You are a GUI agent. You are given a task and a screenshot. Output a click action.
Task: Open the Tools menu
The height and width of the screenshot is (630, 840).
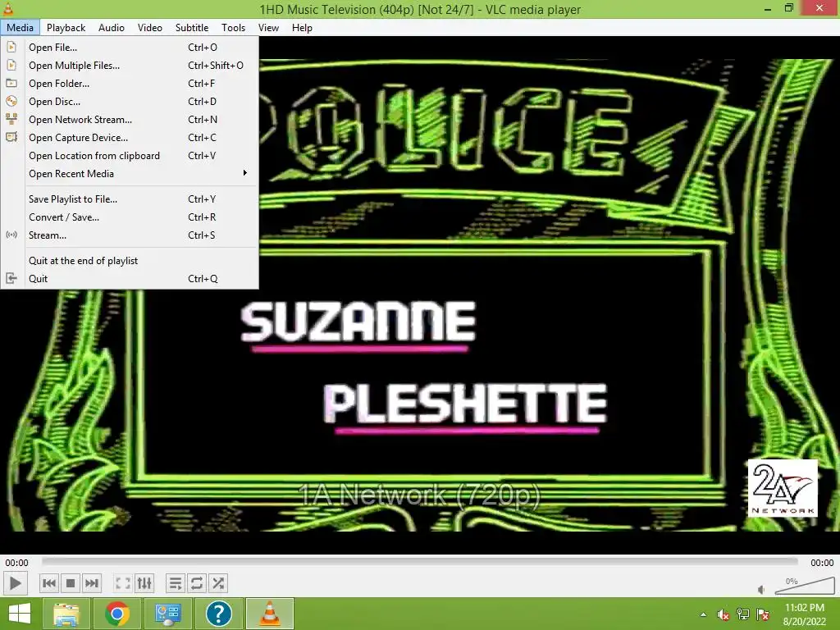[233, 27]
